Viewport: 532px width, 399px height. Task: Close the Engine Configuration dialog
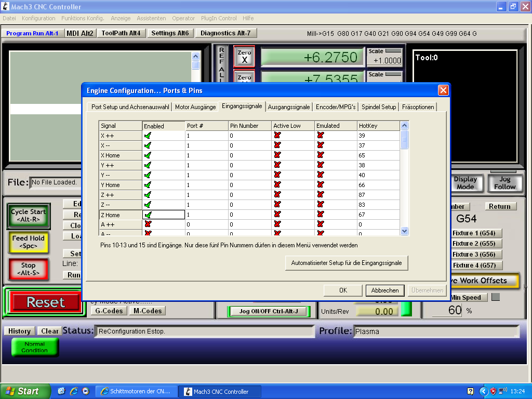coord(443,90)
